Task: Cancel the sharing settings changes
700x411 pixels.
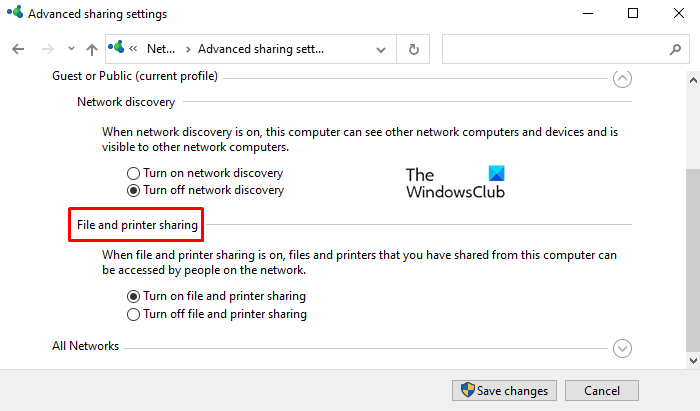Action: coord(601,390)
